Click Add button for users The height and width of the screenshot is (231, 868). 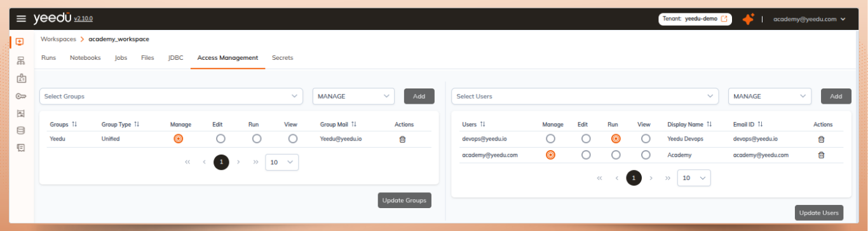836,96
